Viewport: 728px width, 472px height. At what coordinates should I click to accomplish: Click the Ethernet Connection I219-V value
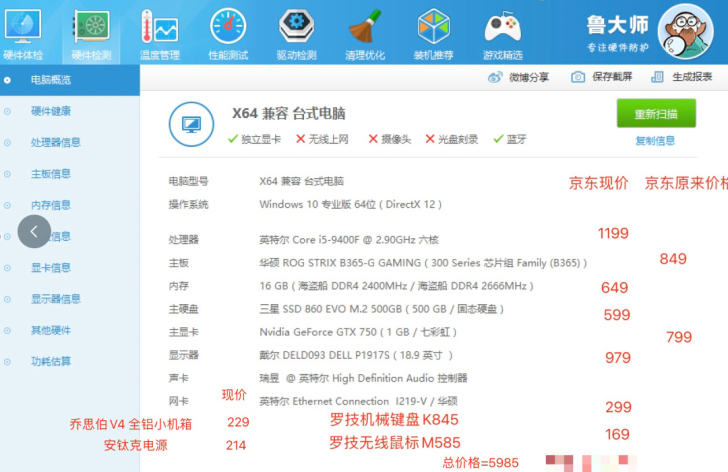coord(358,401)
